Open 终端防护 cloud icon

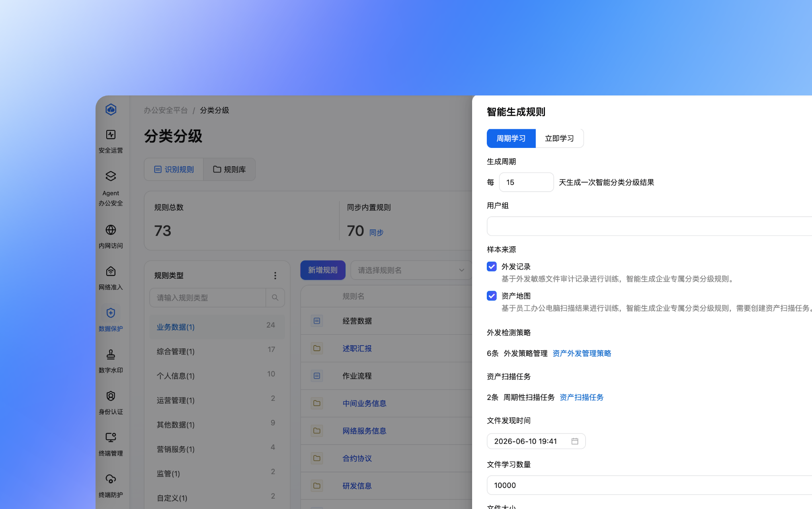tap(111, 479)
